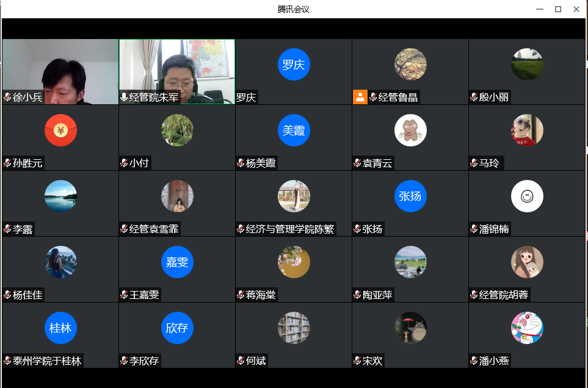Select the blue 美霞 avatar circle
The image size is (588, 388).
tap(294, 130)
